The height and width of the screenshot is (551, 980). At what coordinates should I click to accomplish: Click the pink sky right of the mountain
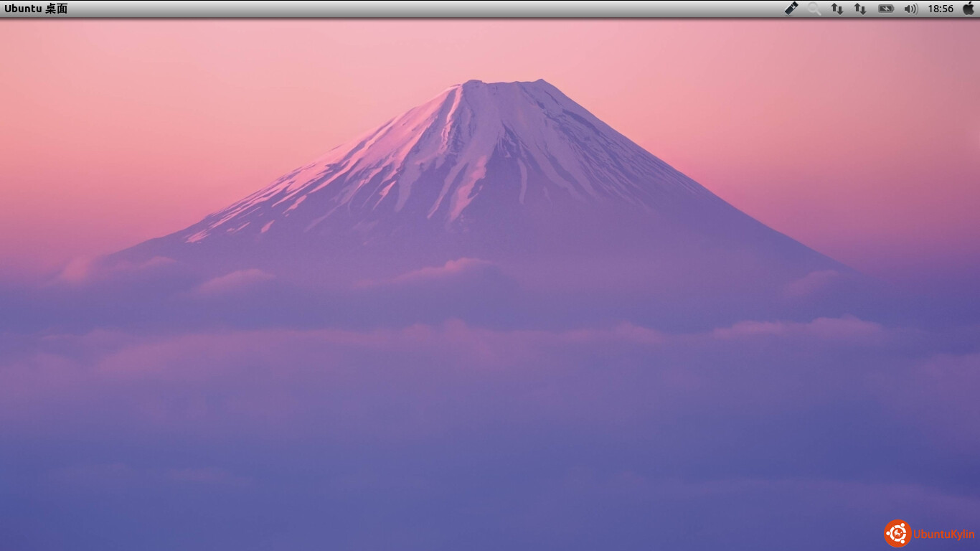[825, 129]
